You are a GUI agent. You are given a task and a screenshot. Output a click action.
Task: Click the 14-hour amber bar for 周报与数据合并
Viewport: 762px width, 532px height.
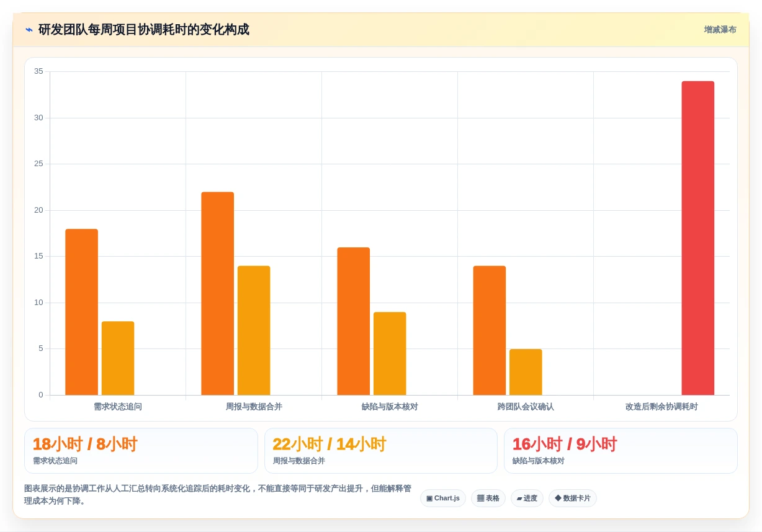click(x=254, y=330)
